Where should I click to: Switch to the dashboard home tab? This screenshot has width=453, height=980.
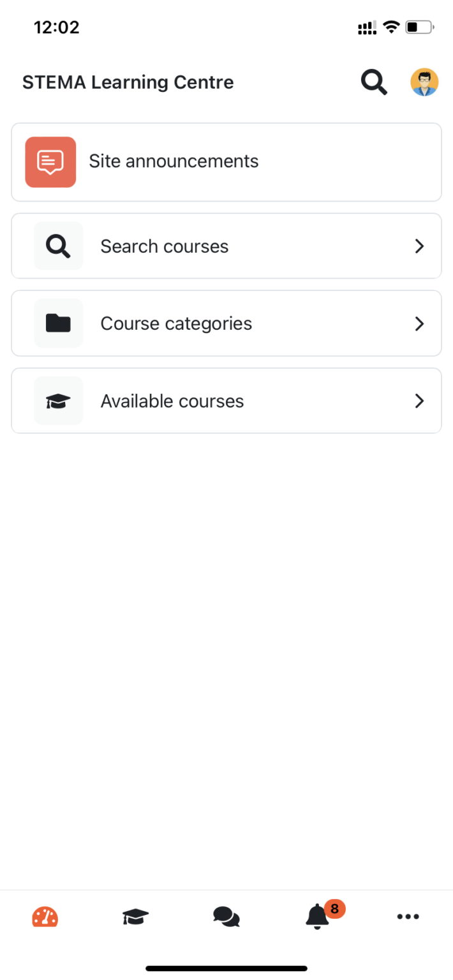click(x=45, y=917)
